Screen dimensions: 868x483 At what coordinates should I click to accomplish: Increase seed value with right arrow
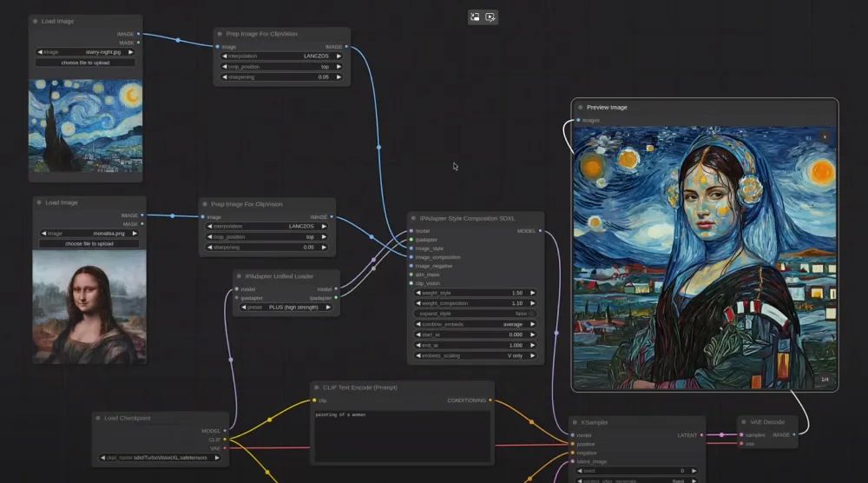tap(694, 471)
